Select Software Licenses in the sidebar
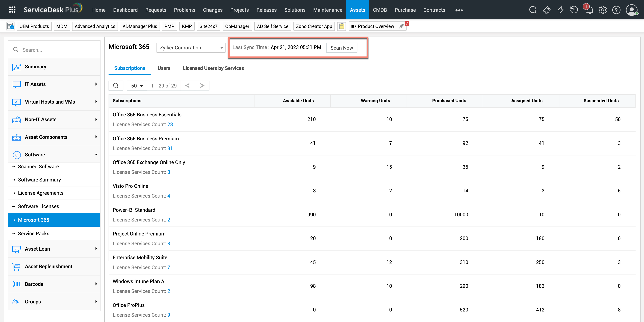 pyautogui.click(x=39, y=206)
